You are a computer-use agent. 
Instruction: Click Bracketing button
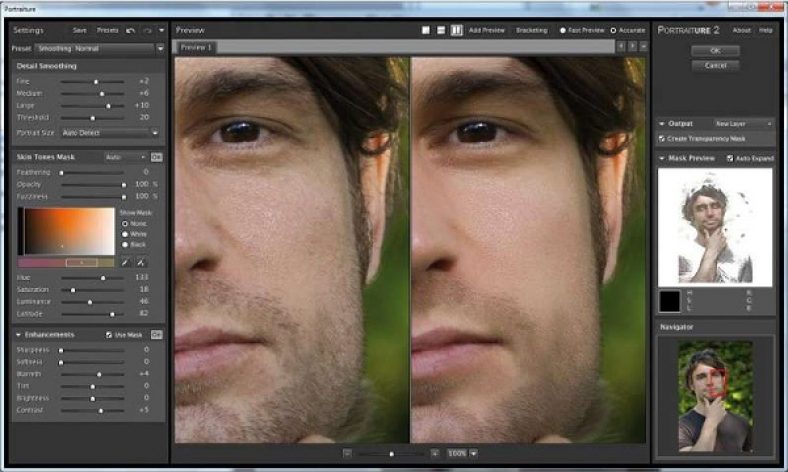click(x=532, y=31)
